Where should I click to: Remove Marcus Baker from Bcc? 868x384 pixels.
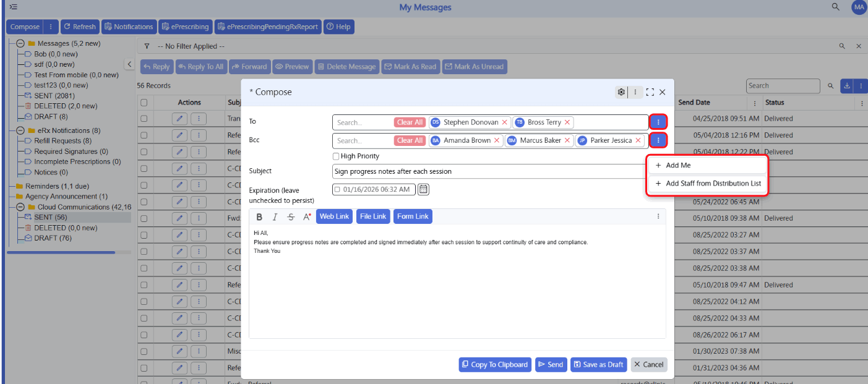(567, 140)
